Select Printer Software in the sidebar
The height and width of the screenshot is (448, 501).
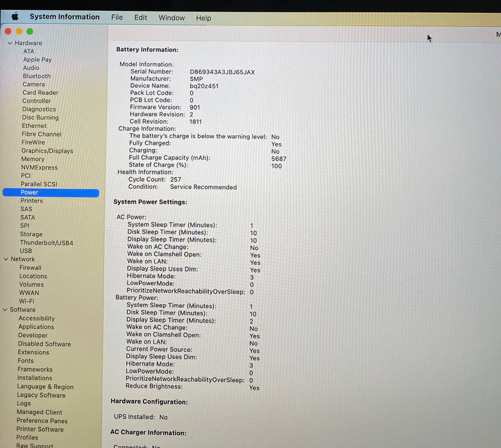[40, 429]
